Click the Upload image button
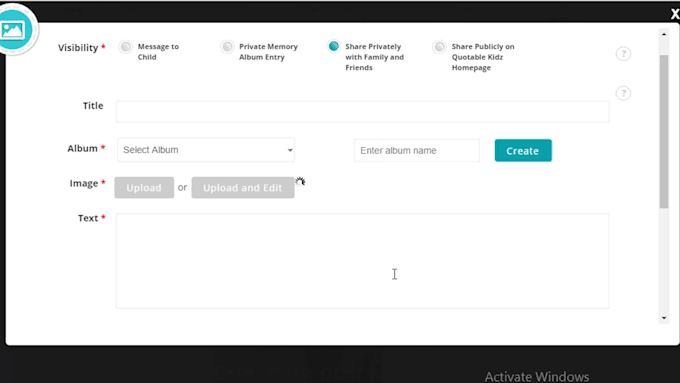 tap(144, 188)
